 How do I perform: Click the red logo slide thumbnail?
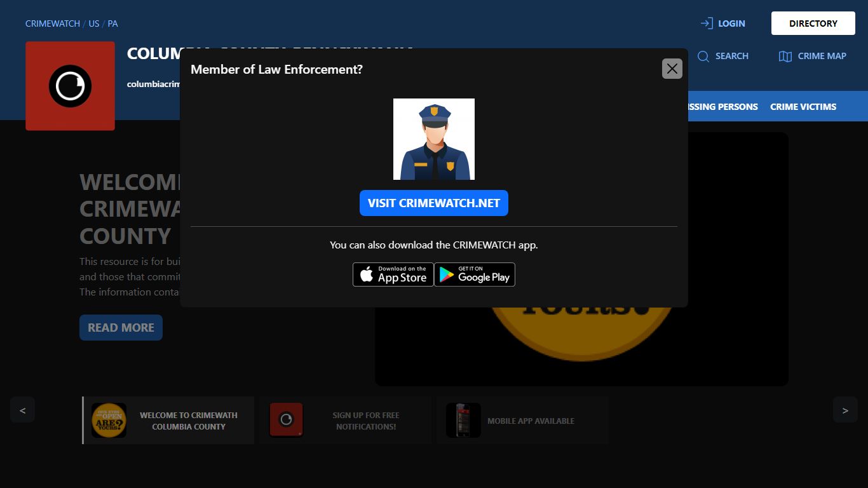tap(286, 421)
